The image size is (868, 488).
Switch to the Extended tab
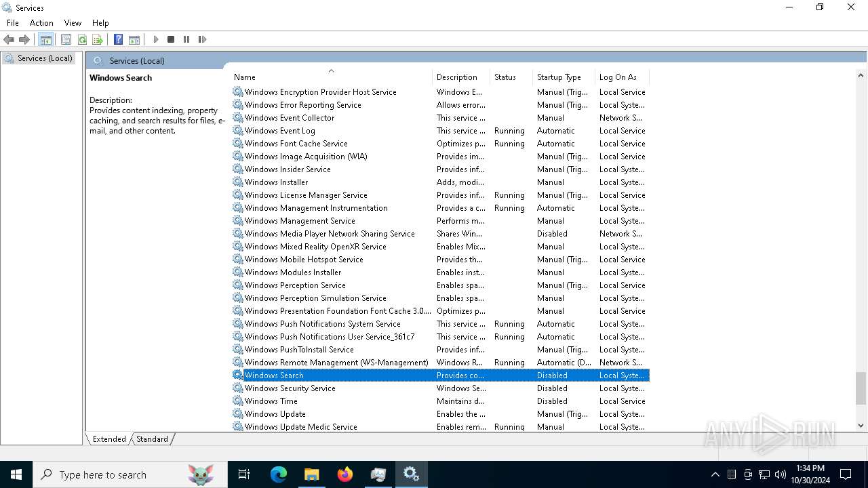(109, 439)
